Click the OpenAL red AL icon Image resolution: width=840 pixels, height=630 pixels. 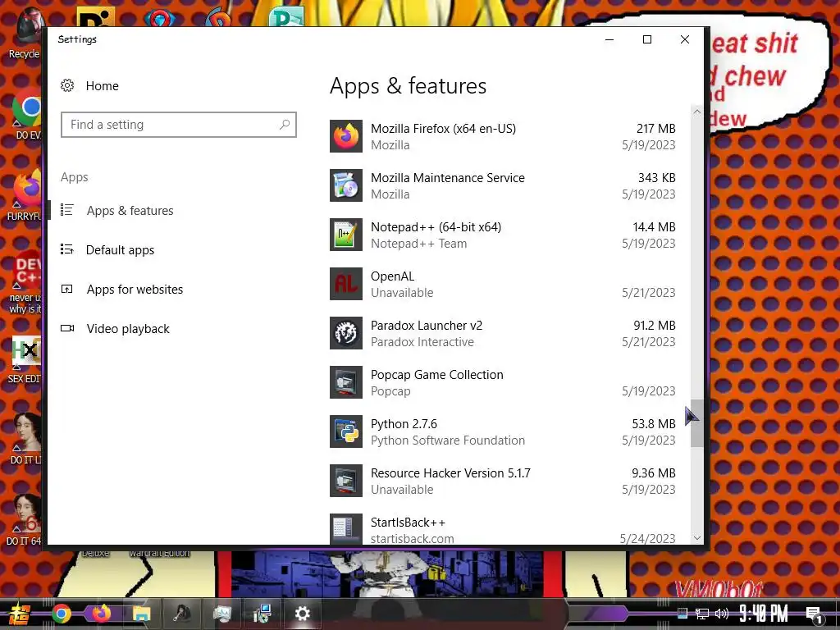[345, 284]
